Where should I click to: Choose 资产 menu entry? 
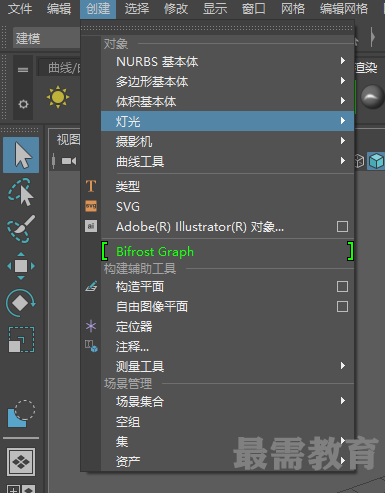(x=227, y=462)
